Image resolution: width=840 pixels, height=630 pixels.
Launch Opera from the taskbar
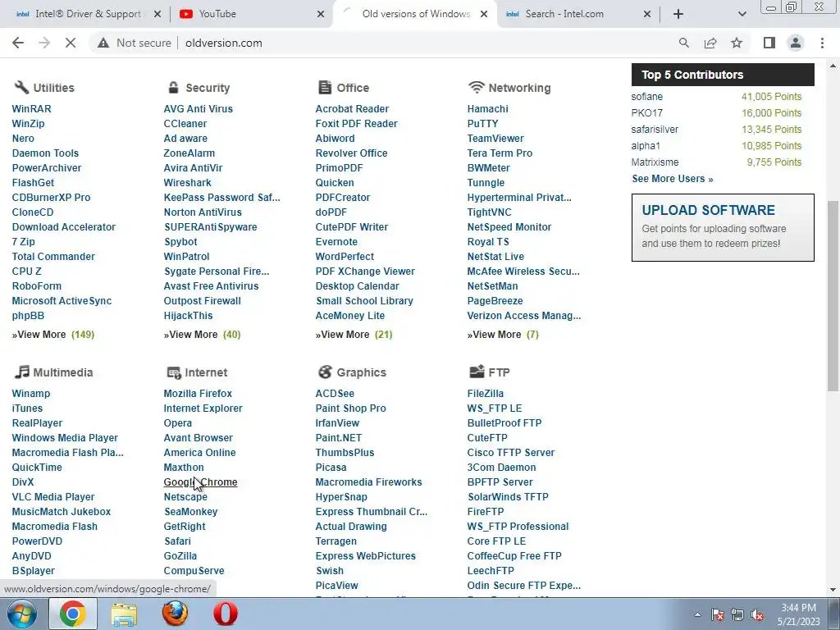pyautogui.click(x=225, y=614)
